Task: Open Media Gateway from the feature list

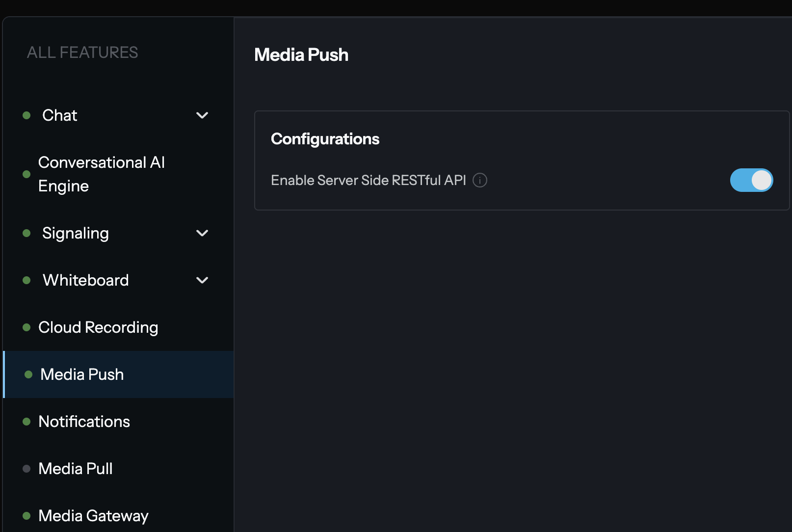Action: coord(93,516)
